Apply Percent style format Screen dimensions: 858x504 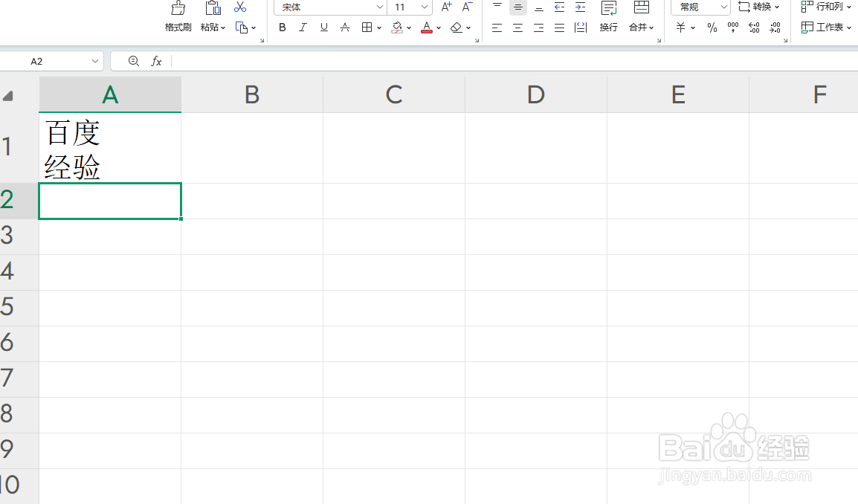coord(712,28)
